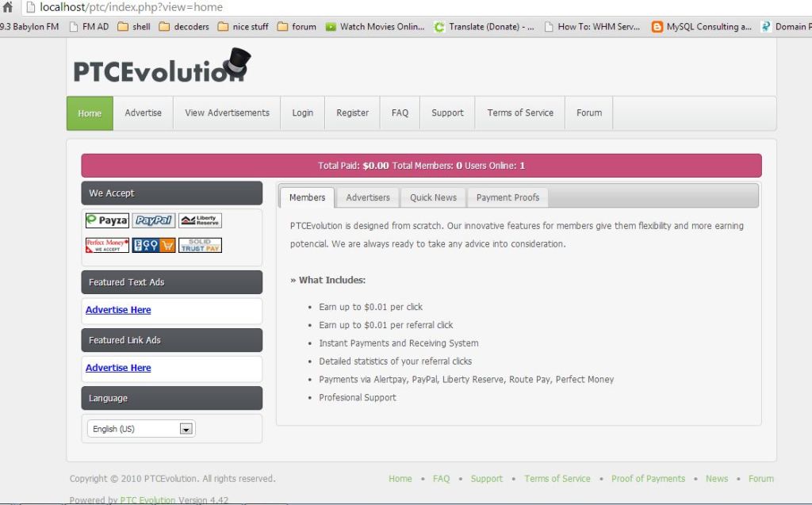This screenshot has width=812, height=505.
Task: Open FAQ in the top navigation
Action: click(x=400, y=113)
